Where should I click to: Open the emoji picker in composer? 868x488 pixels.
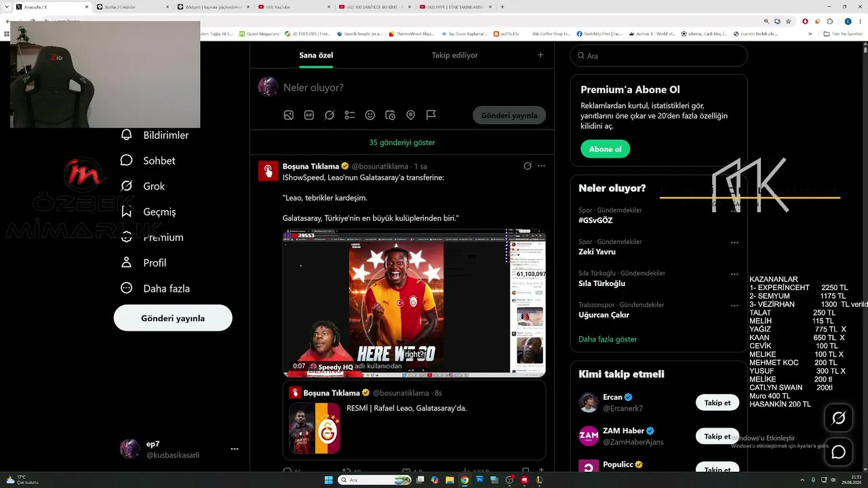(x=370, y=115)
